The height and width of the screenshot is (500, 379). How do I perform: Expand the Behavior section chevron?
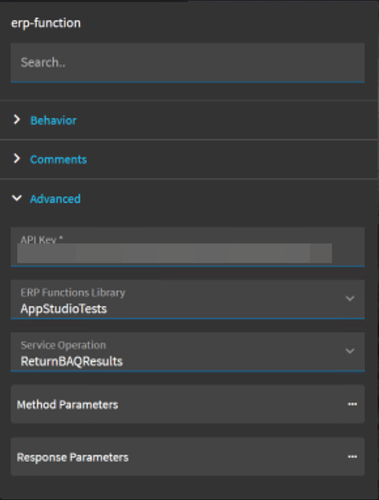coord(17,120)
